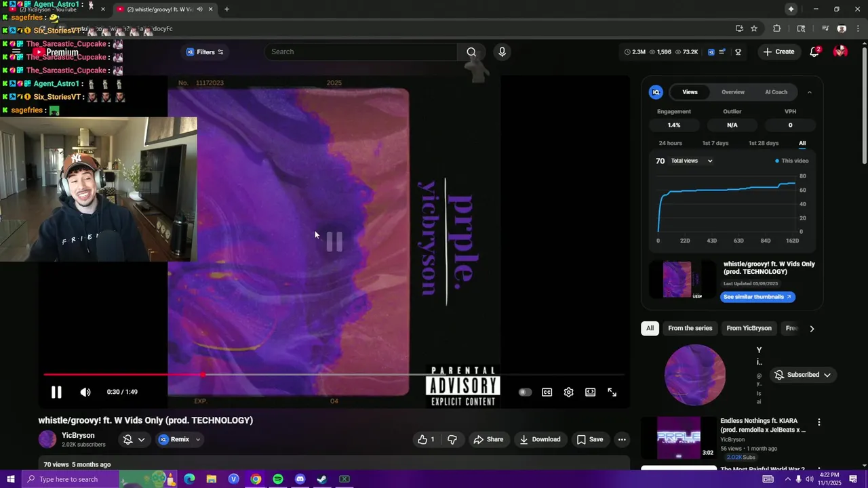
Task: Open the blue IQ extension icon in top bar
Action: pyautogui.click(x=711, y=52)
